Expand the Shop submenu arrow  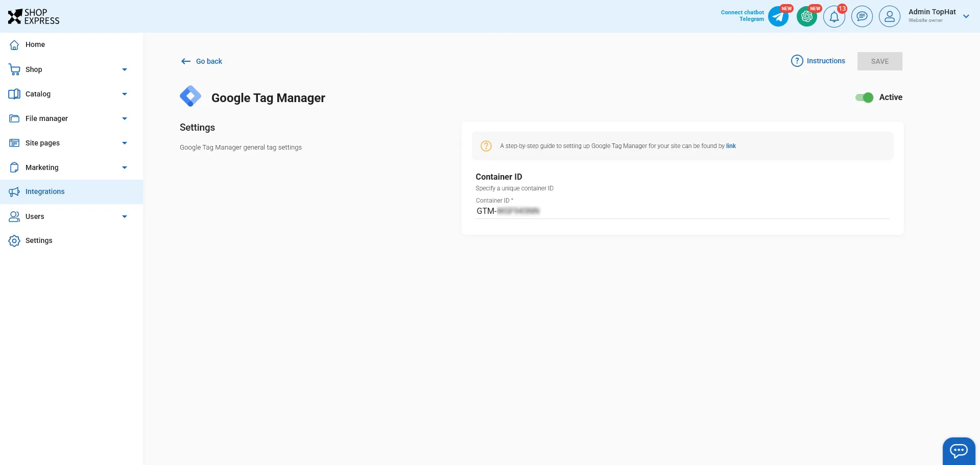(125, 69)
